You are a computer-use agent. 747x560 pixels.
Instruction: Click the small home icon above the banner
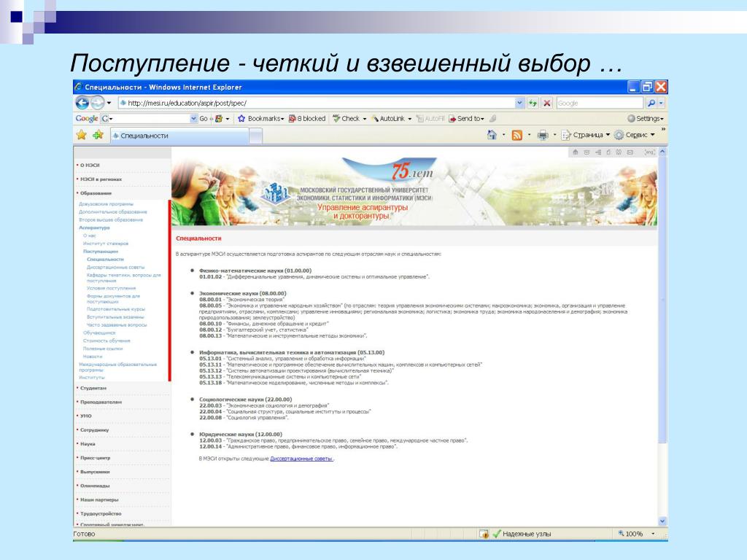tap(576, 152)
